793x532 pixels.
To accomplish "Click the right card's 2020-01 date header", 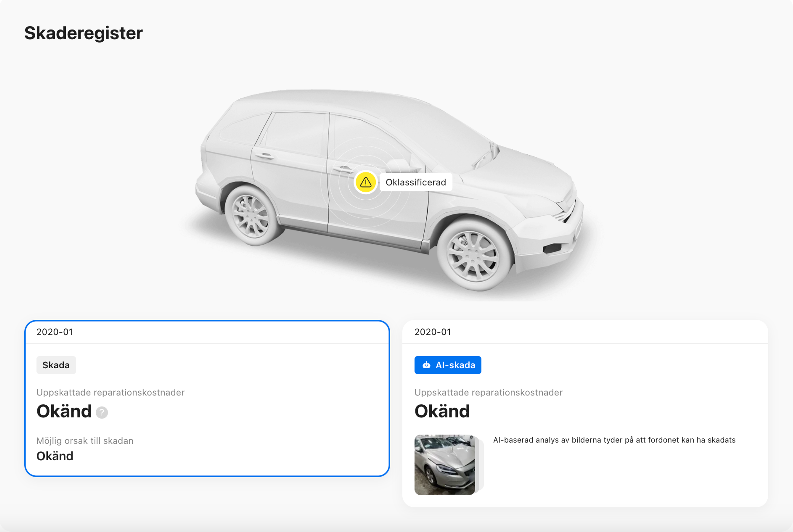I will coord(432,332).
